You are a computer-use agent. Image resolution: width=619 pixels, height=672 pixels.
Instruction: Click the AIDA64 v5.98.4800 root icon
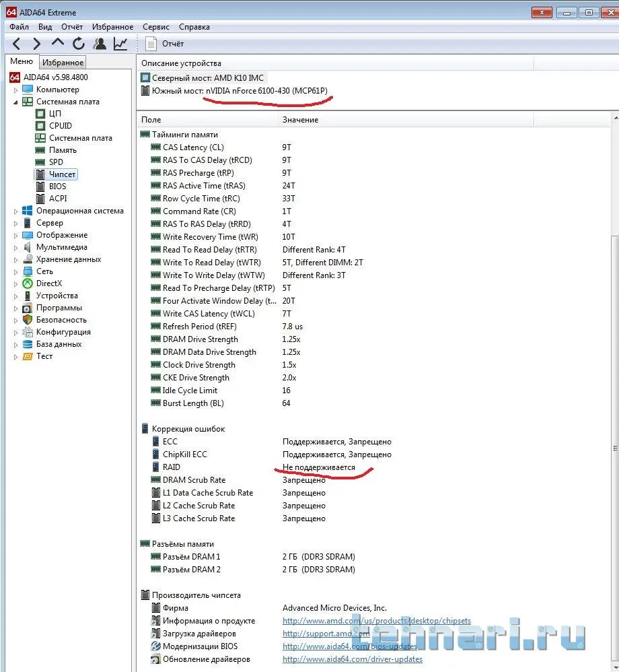15,77
